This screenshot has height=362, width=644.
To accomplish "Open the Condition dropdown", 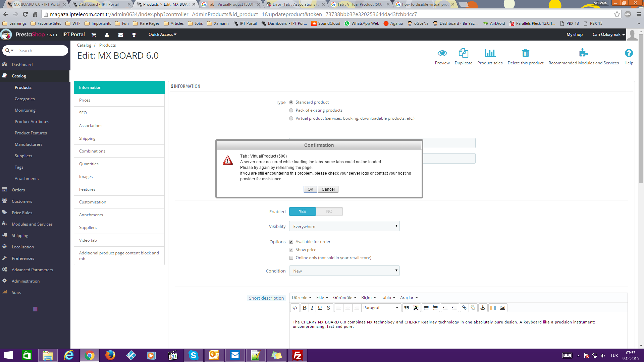I will [x=344, y=271].
